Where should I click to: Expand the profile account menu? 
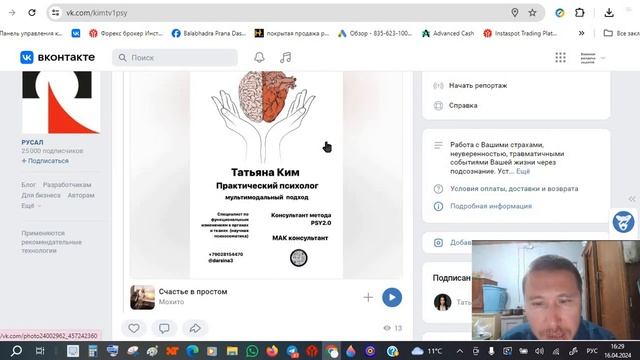[x=593, y=58]
